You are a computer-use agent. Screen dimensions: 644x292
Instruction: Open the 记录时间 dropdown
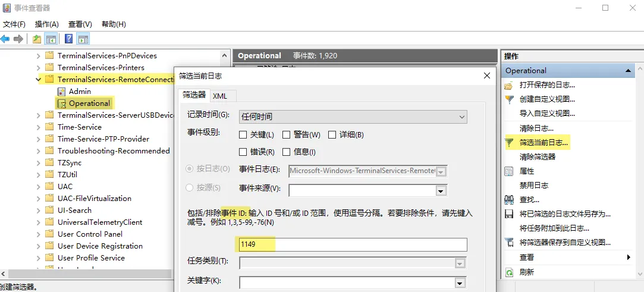(x=353, y=117)
